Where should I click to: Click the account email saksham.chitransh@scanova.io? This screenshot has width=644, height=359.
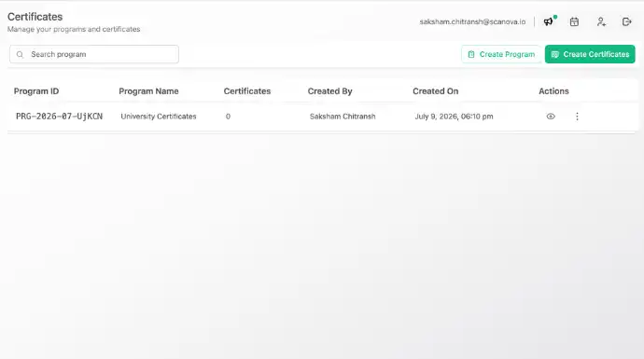[472, 21]
